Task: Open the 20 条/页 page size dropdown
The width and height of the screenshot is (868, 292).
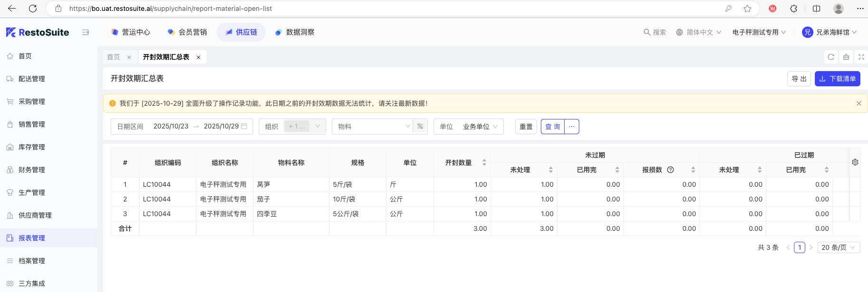Action: pyautogui.click(x=838, y=247)
